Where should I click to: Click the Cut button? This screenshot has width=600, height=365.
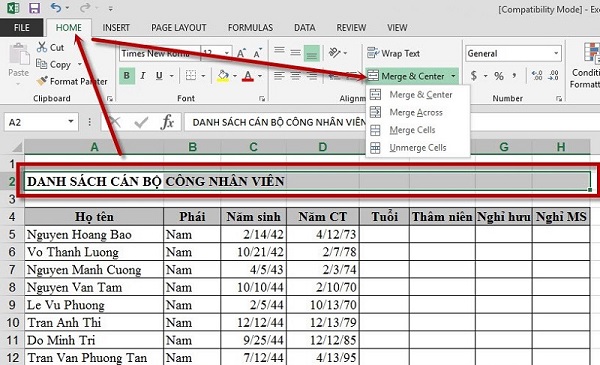click(x=51, y=47)
